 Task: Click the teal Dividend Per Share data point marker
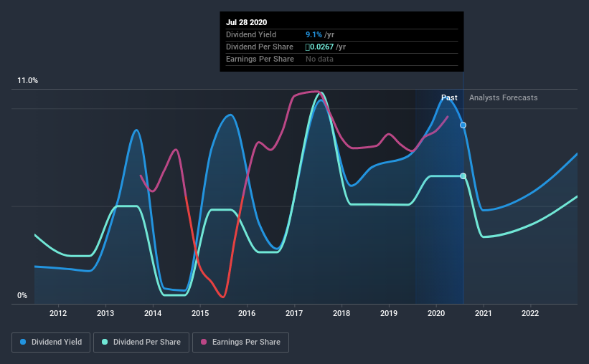[463, 176]
